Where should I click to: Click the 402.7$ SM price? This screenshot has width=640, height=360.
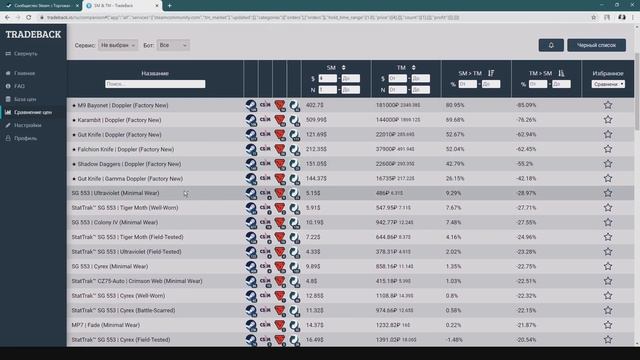tap(314, 105)
